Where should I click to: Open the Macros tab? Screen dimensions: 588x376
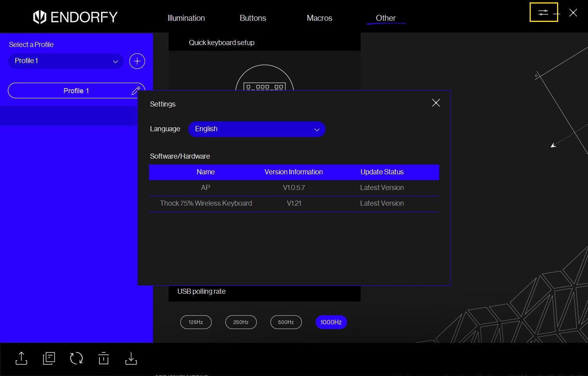point(319,18)
